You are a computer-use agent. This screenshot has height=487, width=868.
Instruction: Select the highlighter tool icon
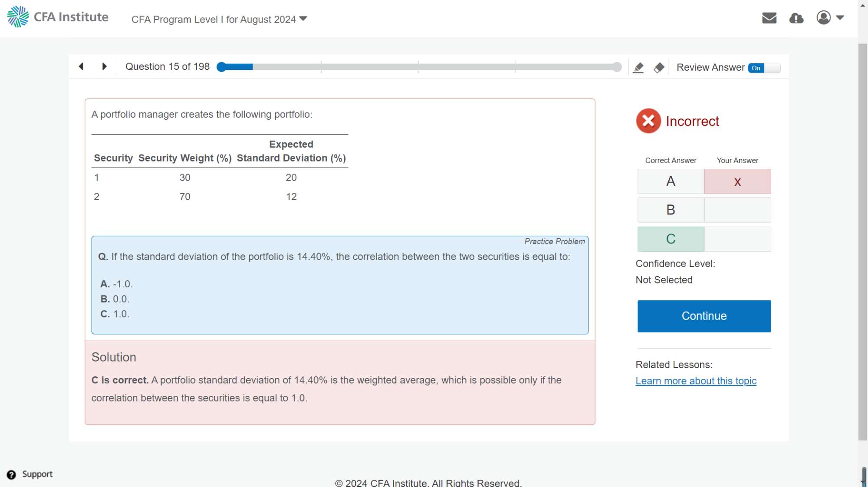coord(638,68)
